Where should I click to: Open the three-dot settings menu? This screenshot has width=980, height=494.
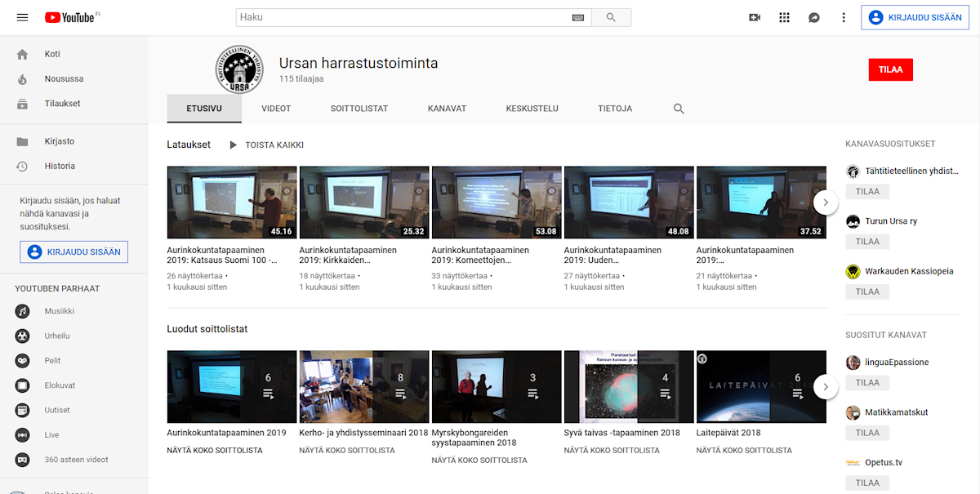pyautogui.click(x=844, y=17)
